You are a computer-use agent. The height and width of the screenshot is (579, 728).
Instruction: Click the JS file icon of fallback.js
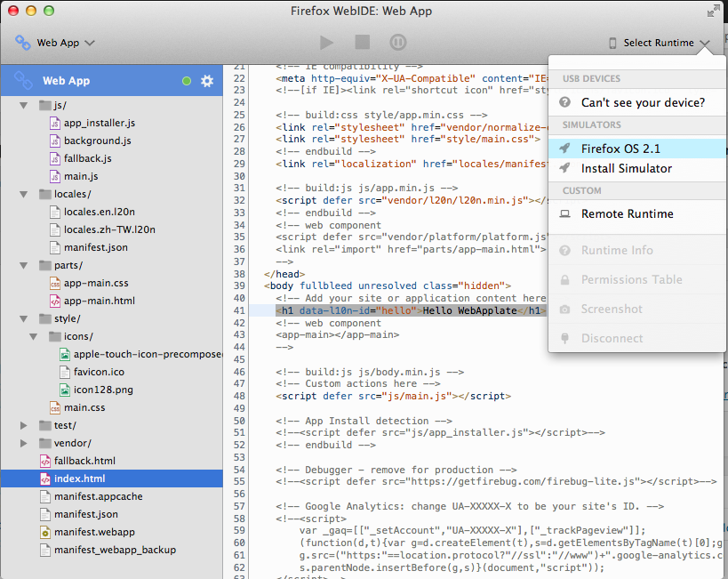[55, 158]
